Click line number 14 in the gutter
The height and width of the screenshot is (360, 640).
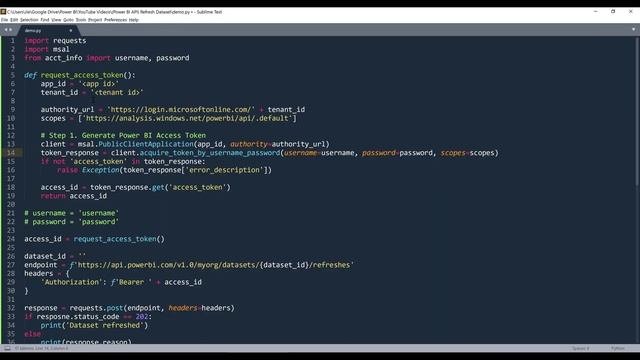[x=11, y=153]
